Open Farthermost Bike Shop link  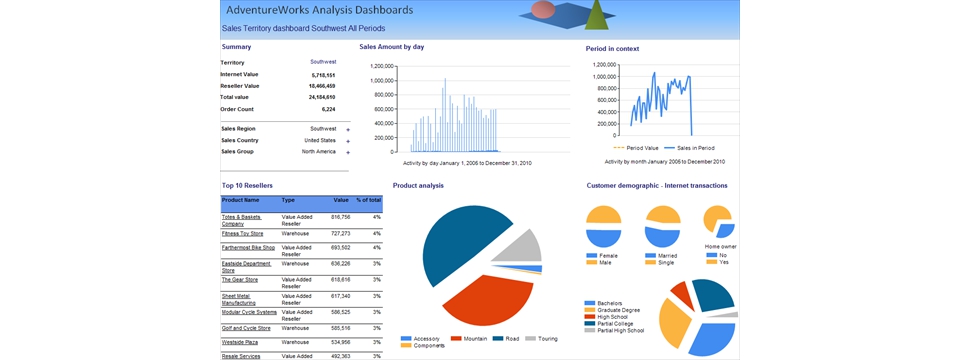click(248, 247)
